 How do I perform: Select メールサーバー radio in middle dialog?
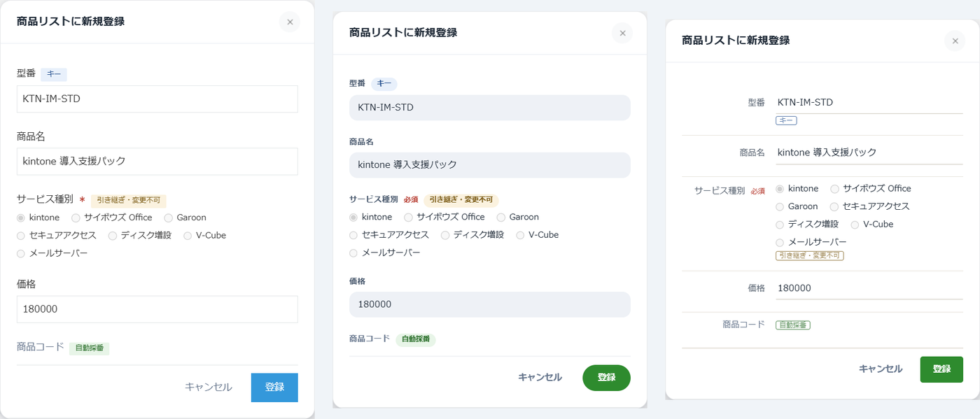pyautogui.click(x=353, y=253)
